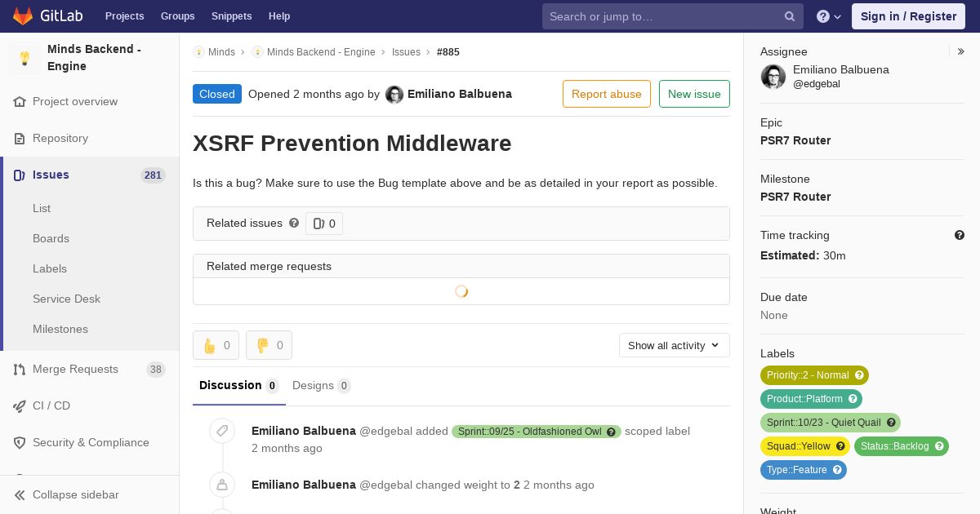Viewport: 980px width, 514px height.
Task: Click the Related issues help icon
Action: click(294, 223)
